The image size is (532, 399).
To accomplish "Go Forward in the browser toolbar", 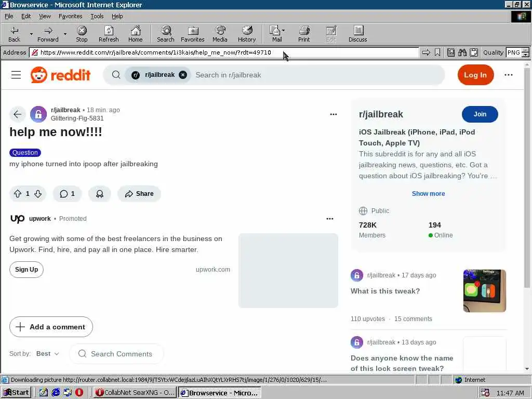I will click(48, 34).
